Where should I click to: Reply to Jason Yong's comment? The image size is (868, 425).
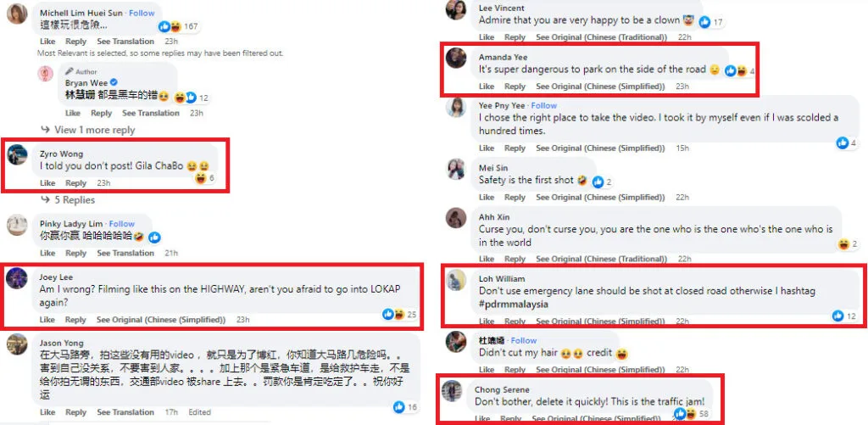[75, 412]
